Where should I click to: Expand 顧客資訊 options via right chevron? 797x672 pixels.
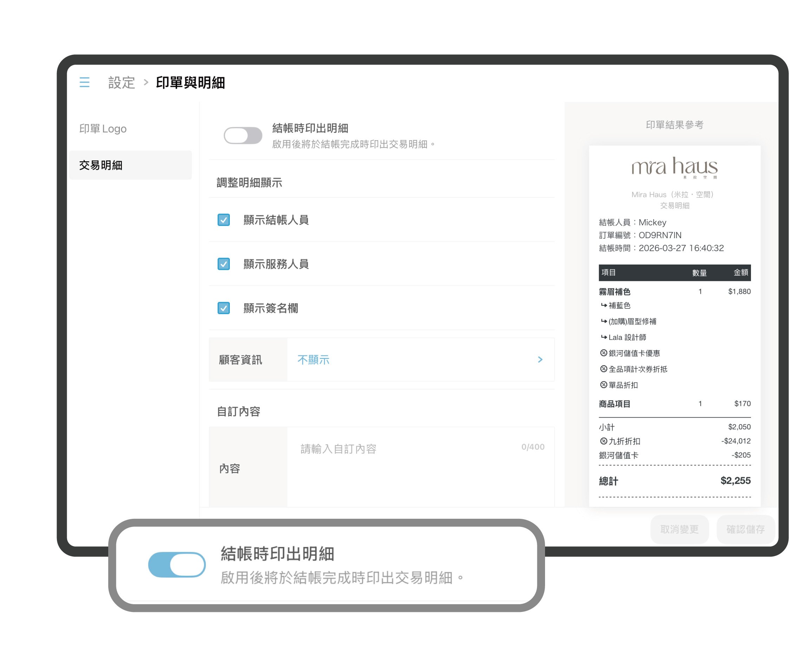coord(540,359)
